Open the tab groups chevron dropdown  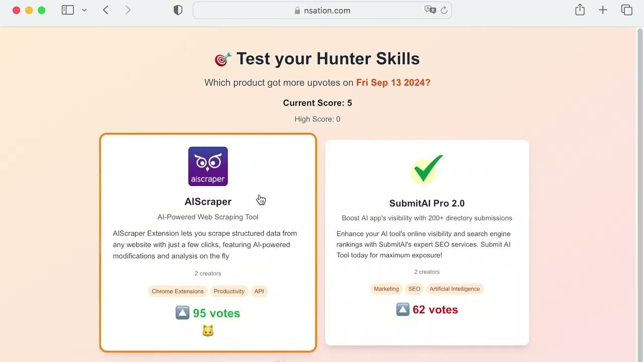tap(84, 10)
